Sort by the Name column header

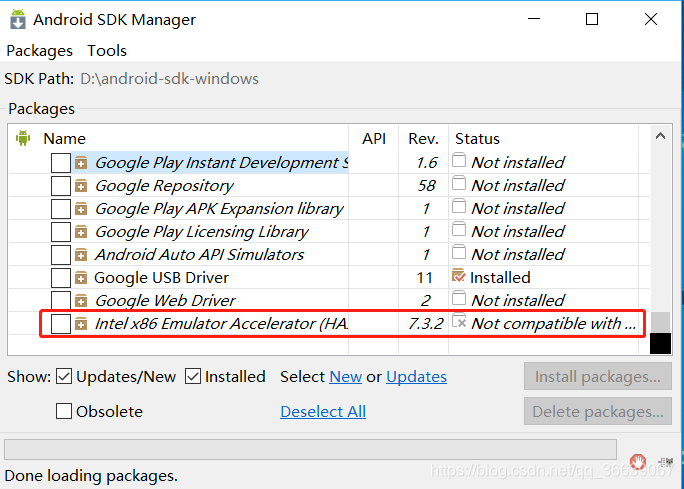[x=64, y=139]
